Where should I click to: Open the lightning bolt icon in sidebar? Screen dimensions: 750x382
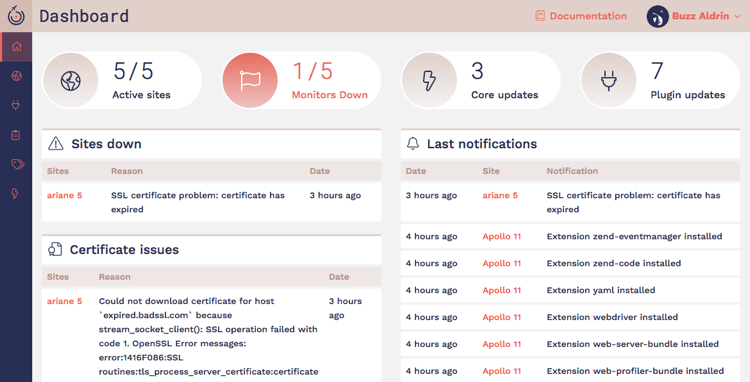pyautogui.click(x=15, y=193)
